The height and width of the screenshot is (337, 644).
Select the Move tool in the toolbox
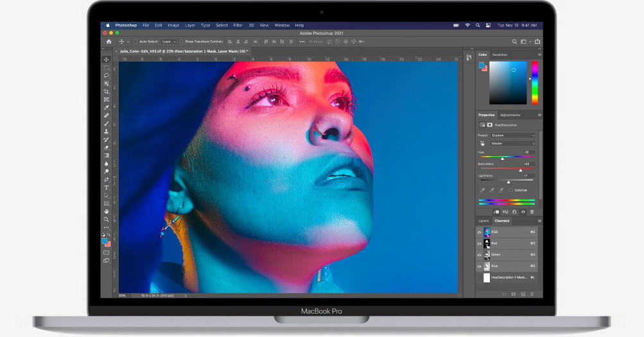click(x=107, y=60)
